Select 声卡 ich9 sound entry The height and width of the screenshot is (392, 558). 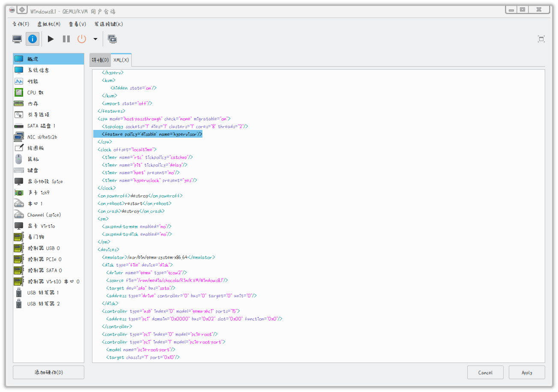(49, 192)
